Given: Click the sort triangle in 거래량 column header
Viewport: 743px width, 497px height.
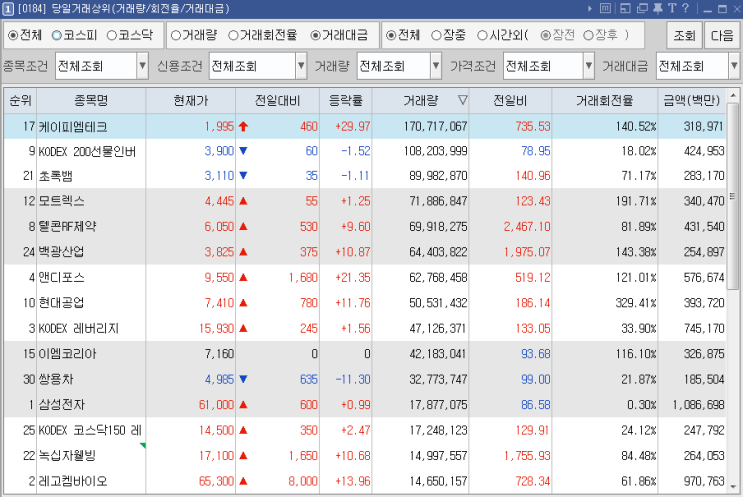Looking at the screenshot, I should point(462,100).
